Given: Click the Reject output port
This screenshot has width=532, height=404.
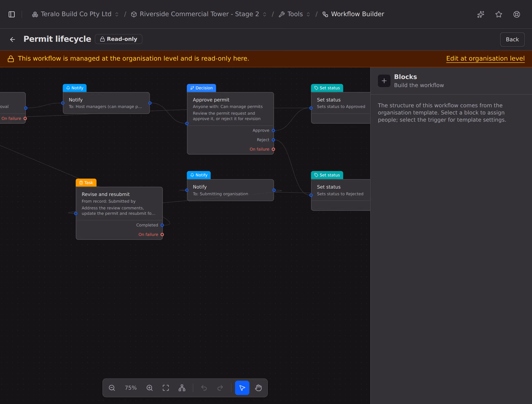Looking at the screenshot, I should point(273,140).
